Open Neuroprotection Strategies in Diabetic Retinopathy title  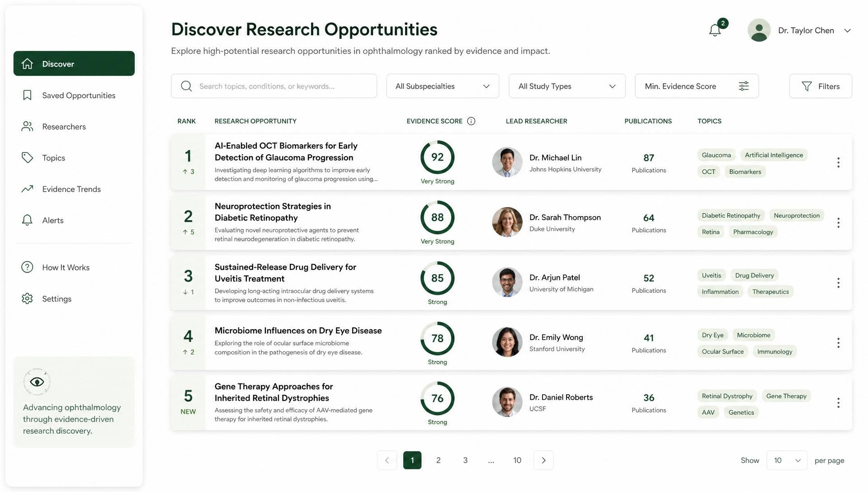(273, 212)
